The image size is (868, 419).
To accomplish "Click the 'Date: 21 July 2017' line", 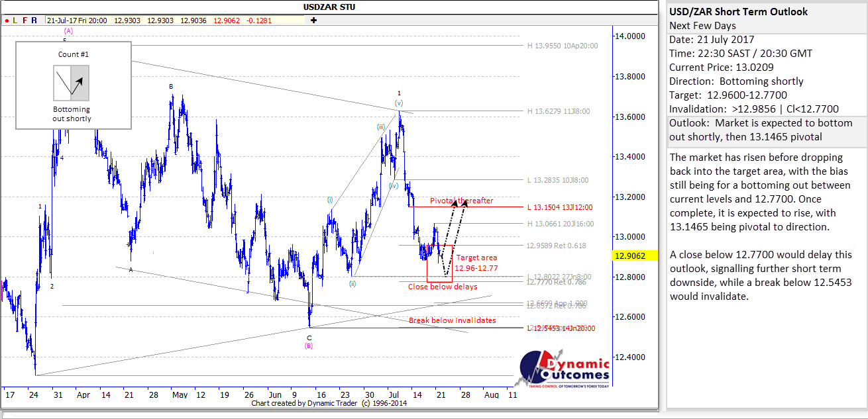I will click(713, 40).
